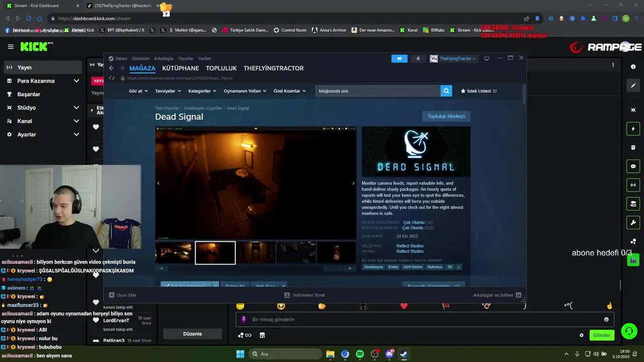Open the emoji picker in Kick chat box
644x362 pixels.
606,319
